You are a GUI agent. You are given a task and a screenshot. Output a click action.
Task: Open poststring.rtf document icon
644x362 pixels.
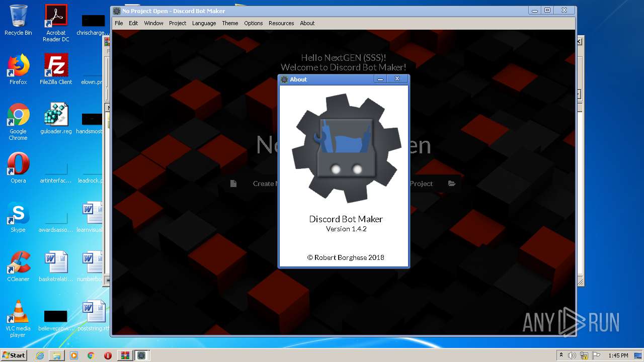[x=94, y=316]
